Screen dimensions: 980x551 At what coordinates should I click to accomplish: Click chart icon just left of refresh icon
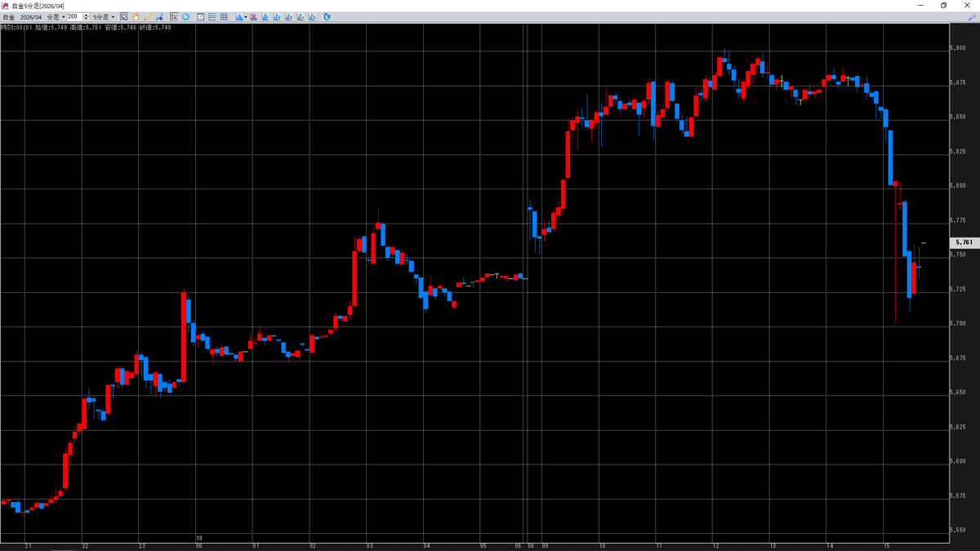click(x=312, y=17)
